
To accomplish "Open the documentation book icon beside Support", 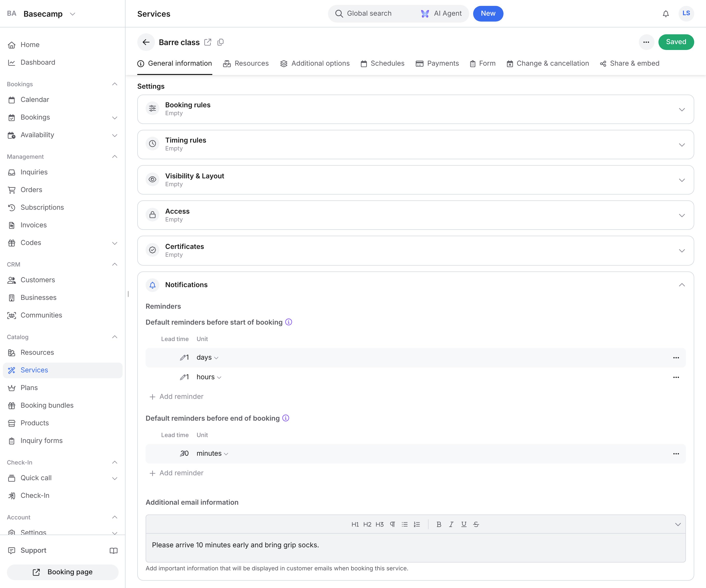I will [114, 550].
